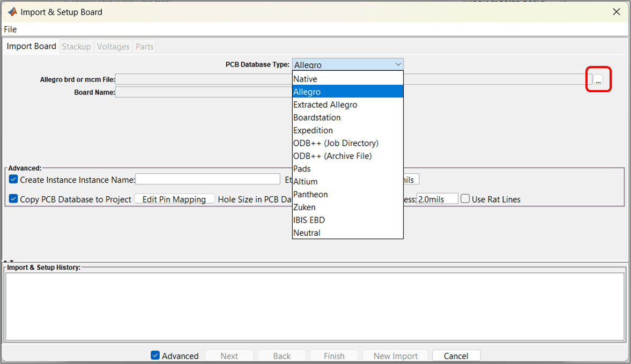
Task: Choose Pads database type
Action: pos(348,169)
